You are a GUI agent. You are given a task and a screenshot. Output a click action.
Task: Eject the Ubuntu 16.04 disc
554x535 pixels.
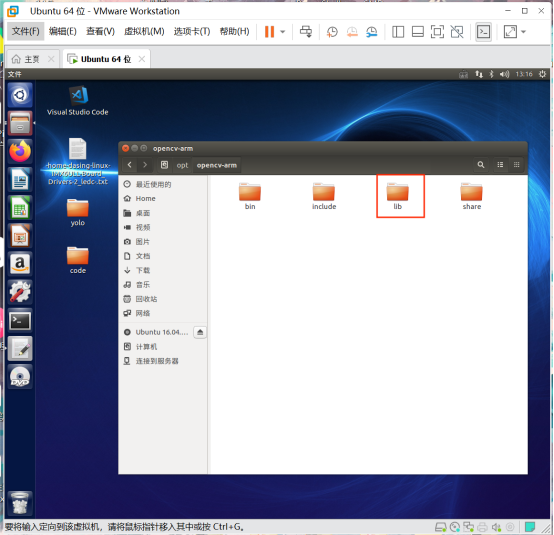tap(200, 332)
